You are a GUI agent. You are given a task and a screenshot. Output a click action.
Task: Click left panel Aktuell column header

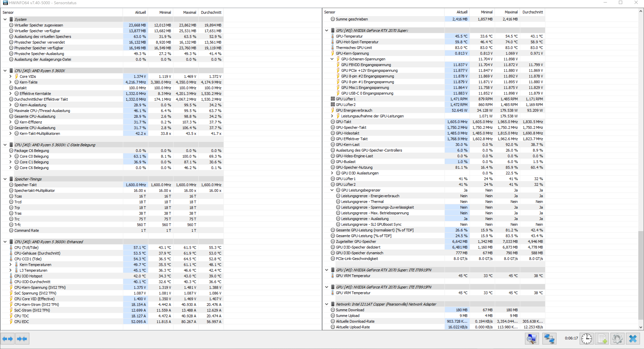tap(135, 12)
